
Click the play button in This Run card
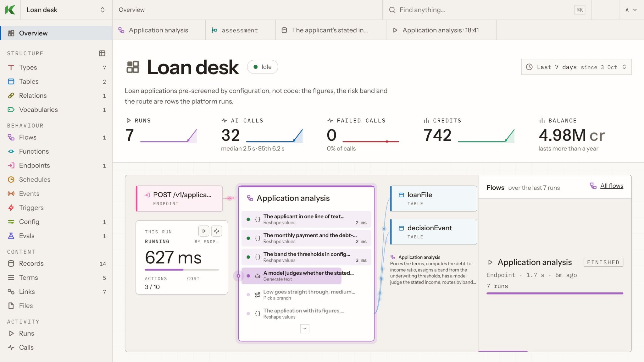pyautogui.click(x=204, y=231)
